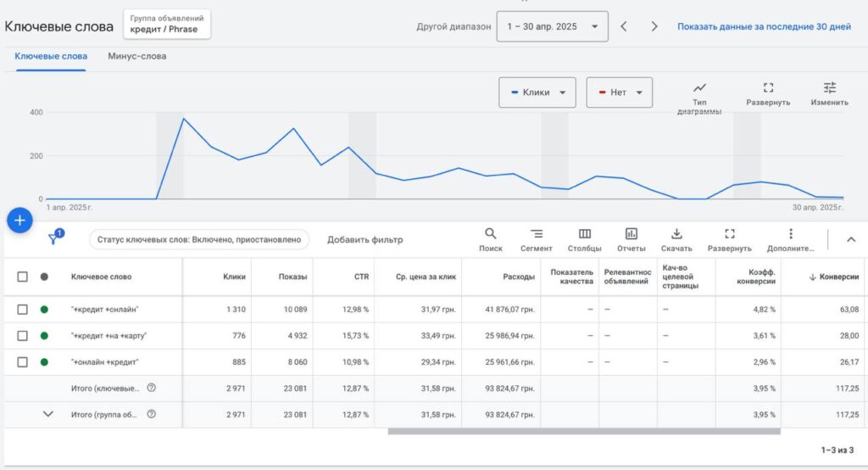Image resolution: width=868 pixels, height=470 pixels.
Task: Open the filter funnel icon
Action: tap(53, 239)
